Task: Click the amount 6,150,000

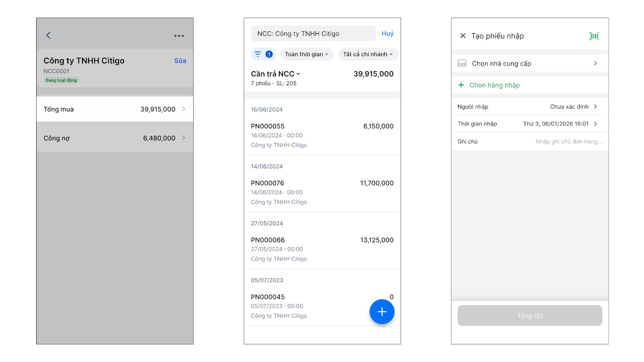Action: 378,126
